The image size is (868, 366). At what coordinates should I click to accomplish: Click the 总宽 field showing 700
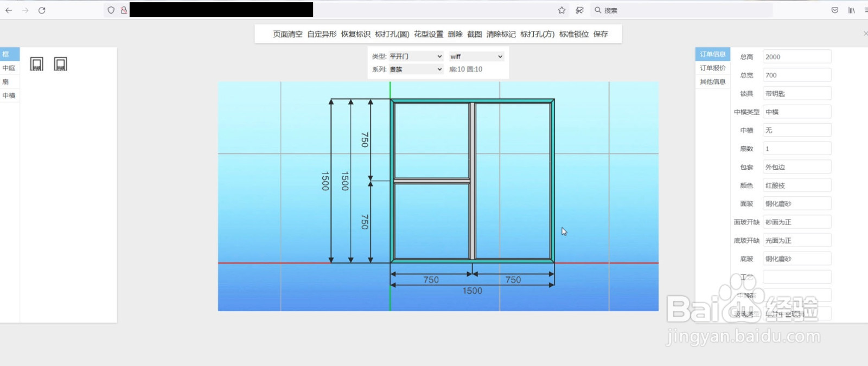coord(797,75)
